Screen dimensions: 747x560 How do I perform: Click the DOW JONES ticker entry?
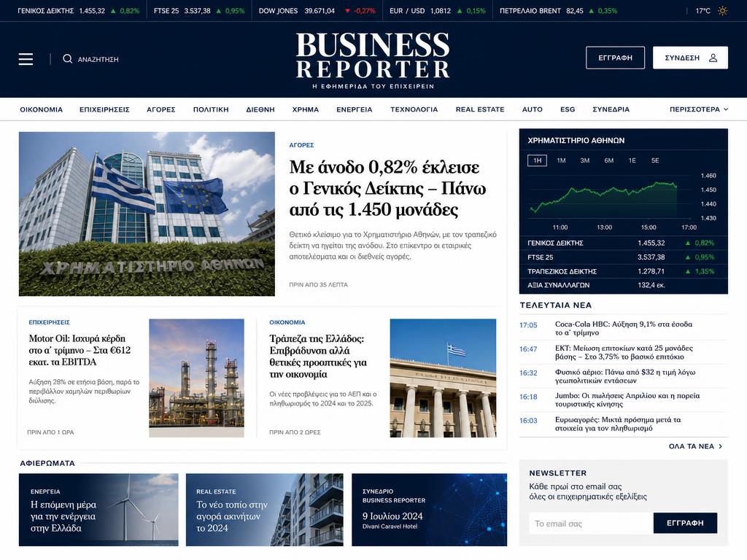pyautogui.click(x=317, y=10)
